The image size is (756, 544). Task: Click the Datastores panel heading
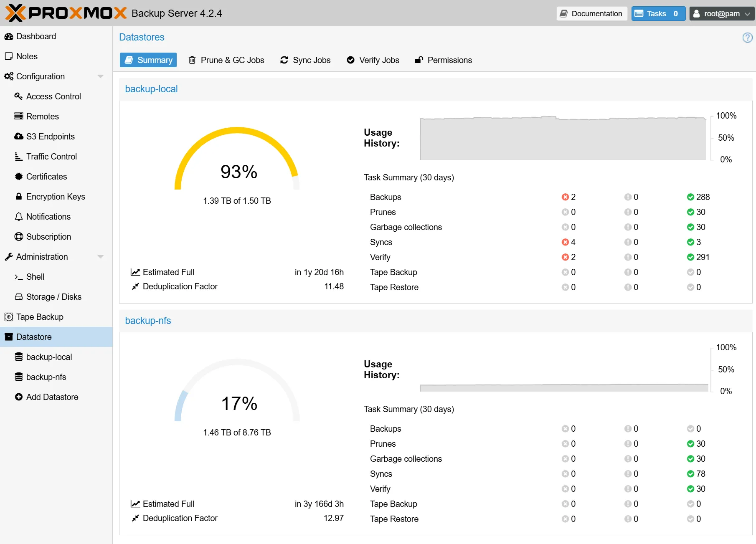(142, 37)
